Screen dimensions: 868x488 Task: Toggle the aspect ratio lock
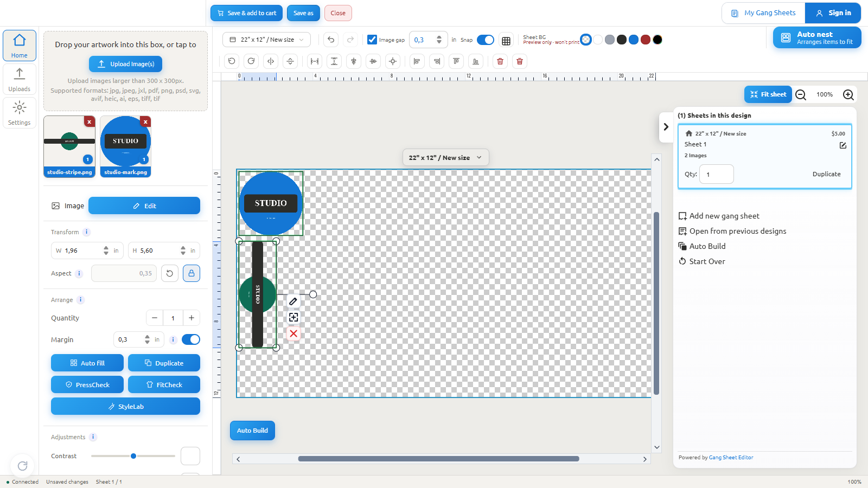click(192, 273)
